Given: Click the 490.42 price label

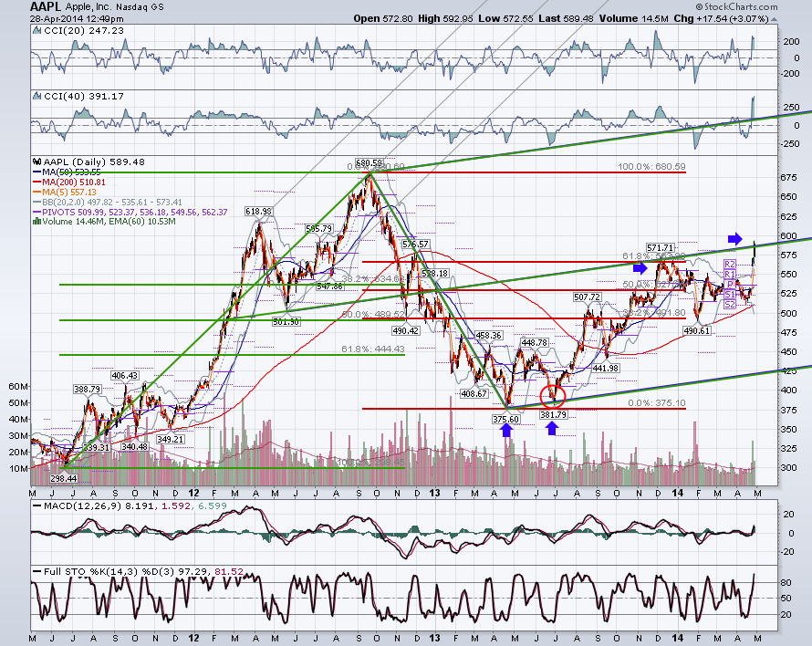Looking at the screenshot, I should coord(405,330).
